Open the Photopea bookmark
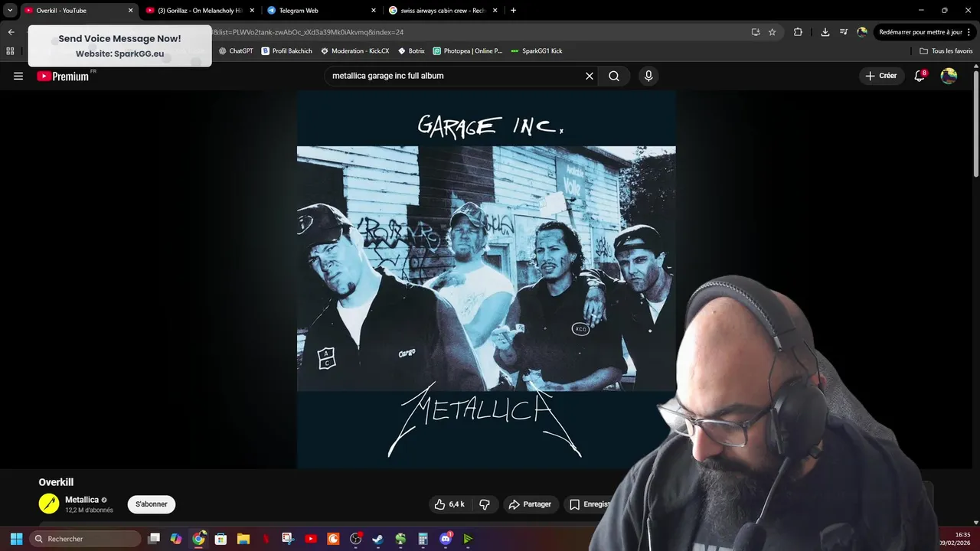Viewport: 980px width, 551px height. click(x=468, y=51)
